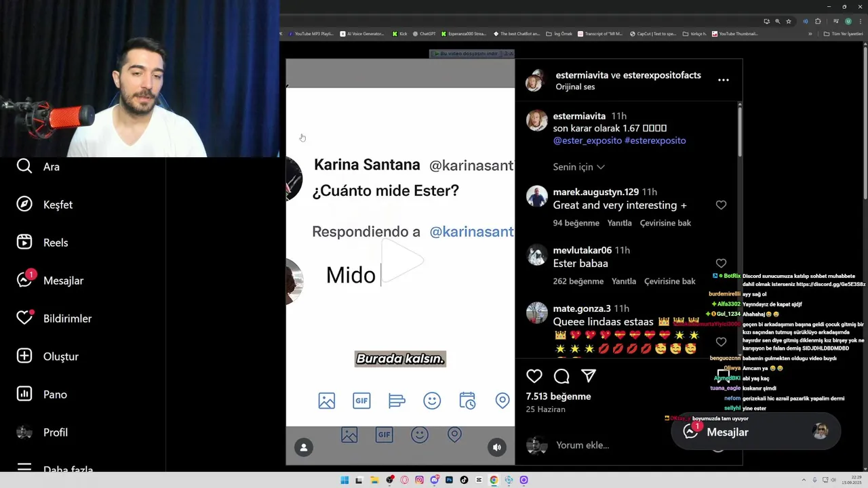
Task: Open Discord from the taskbar
Action: [x=434, y=480]
